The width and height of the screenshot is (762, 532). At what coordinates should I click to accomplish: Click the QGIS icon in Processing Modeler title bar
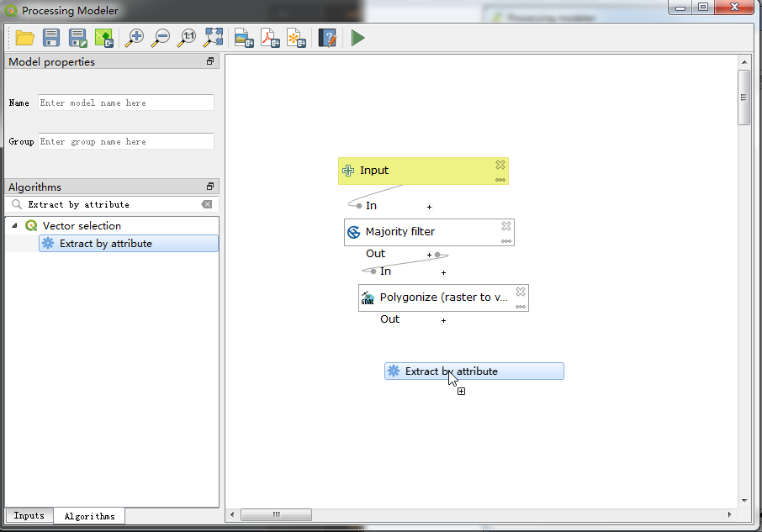point(11,11)
